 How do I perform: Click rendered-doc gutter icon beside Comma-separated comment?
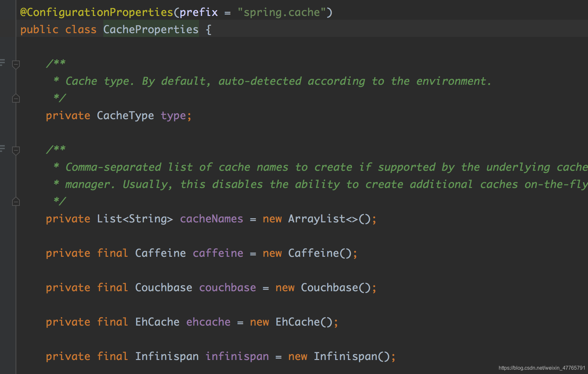point(3,148)
